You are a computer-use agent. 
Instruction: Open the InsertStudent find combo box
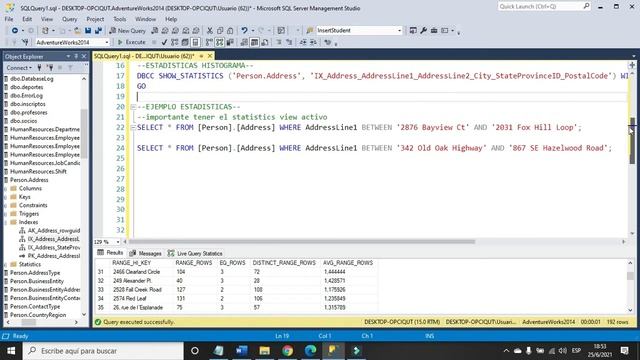point(399,31)
